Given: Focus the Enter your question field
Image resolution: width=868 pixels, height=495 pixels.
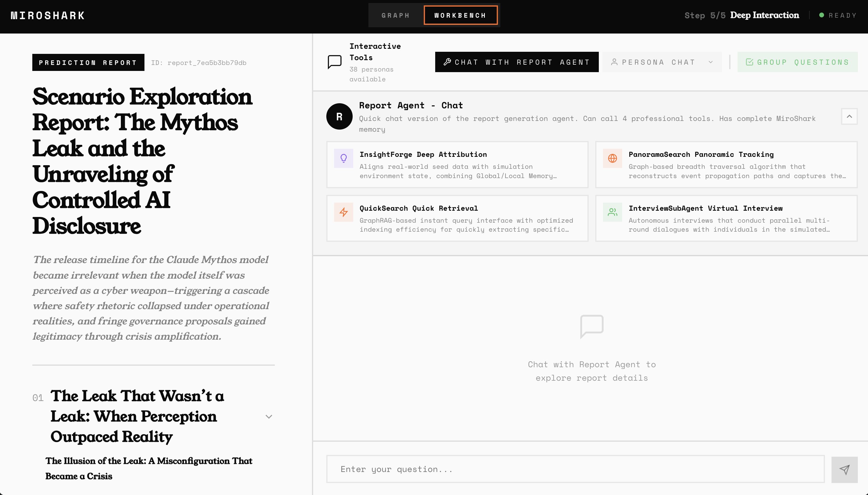Looking at the screenshot, I should pos(575,470).
